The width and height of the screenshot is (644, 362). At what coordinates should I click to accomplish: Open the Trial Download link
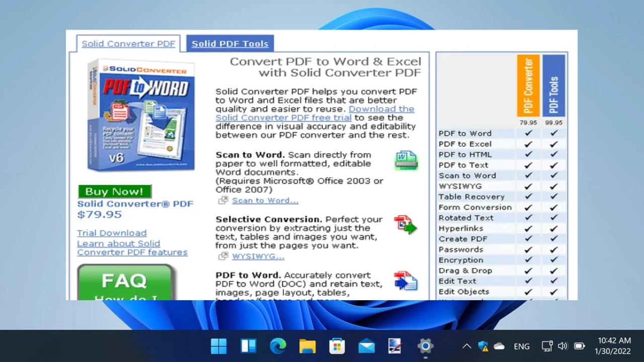[x=112, y=233]
